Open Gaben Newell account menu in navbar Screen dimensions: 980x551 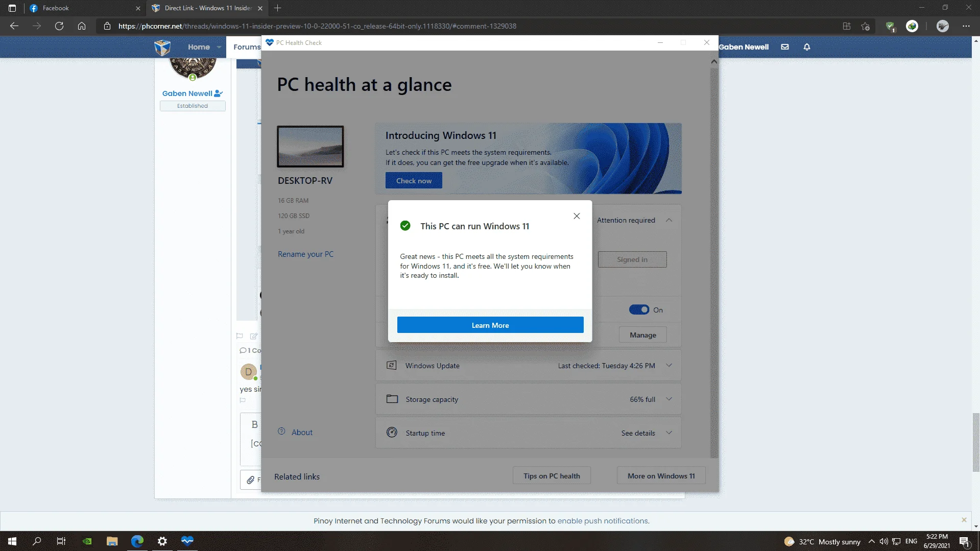744,47
